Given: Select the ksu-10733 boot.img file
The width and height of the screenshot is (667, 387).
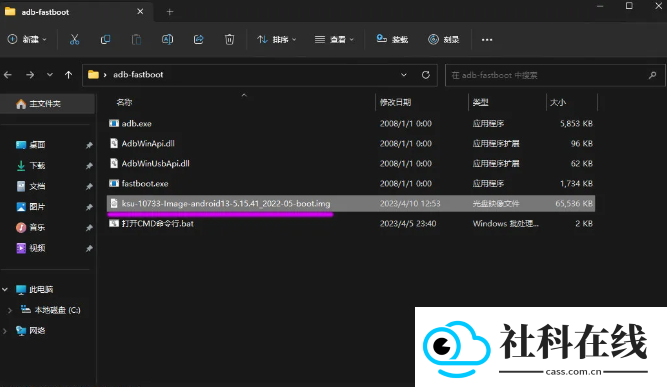Looking at the screenshot, I should [x=351, y=203].
